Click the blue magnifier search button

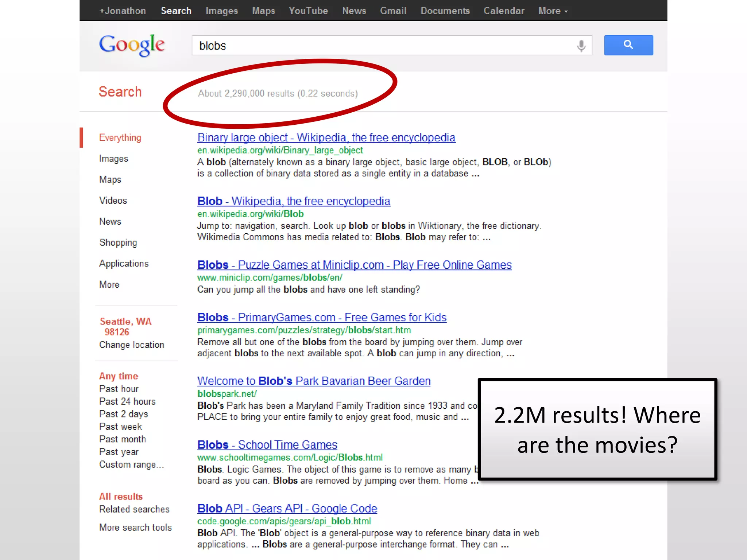[x=628, y=45]
